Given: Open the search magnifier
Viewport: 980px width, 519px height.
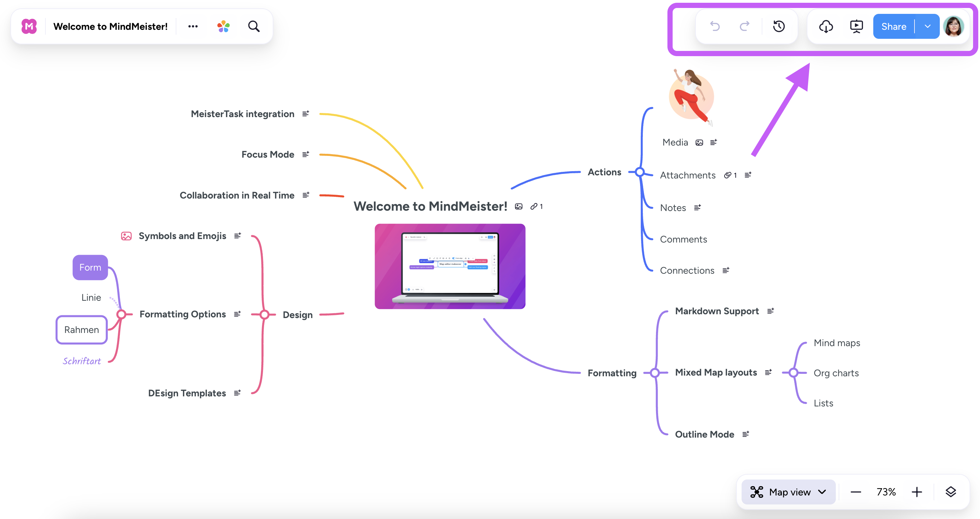Looking at the screenshot, I should click(254, 26).
